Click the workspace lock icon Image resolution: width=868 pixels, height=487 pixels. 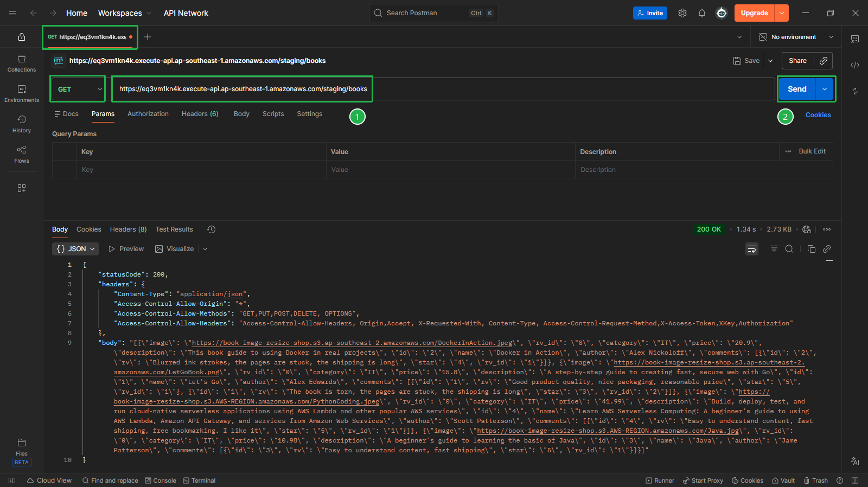click(x=22, y=37)
